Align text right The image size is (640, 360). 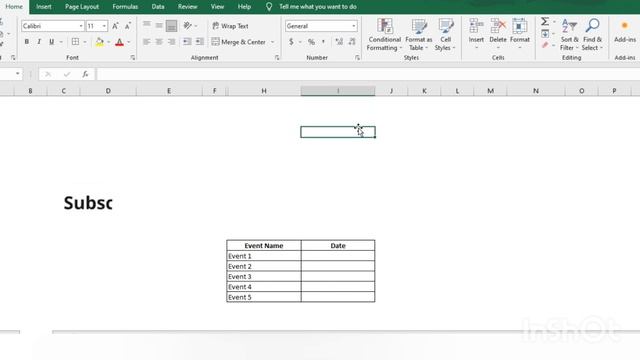click(x=171, y=42)
